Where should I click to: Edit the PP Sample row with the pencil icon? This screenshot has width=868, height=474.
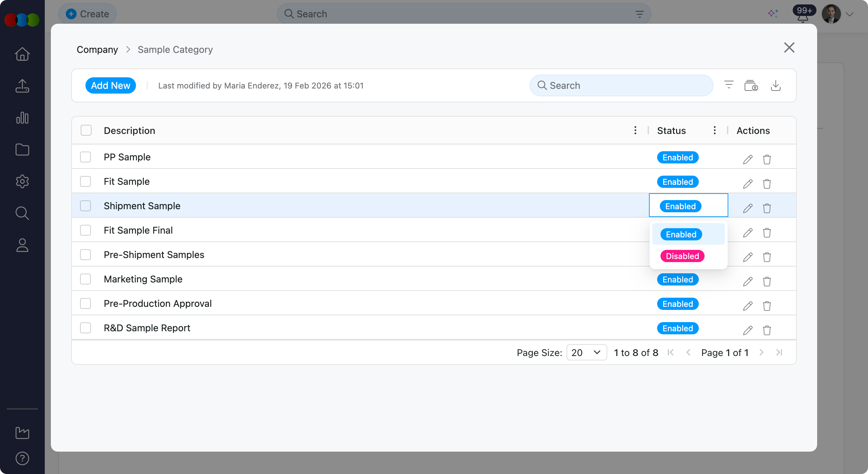748,159
